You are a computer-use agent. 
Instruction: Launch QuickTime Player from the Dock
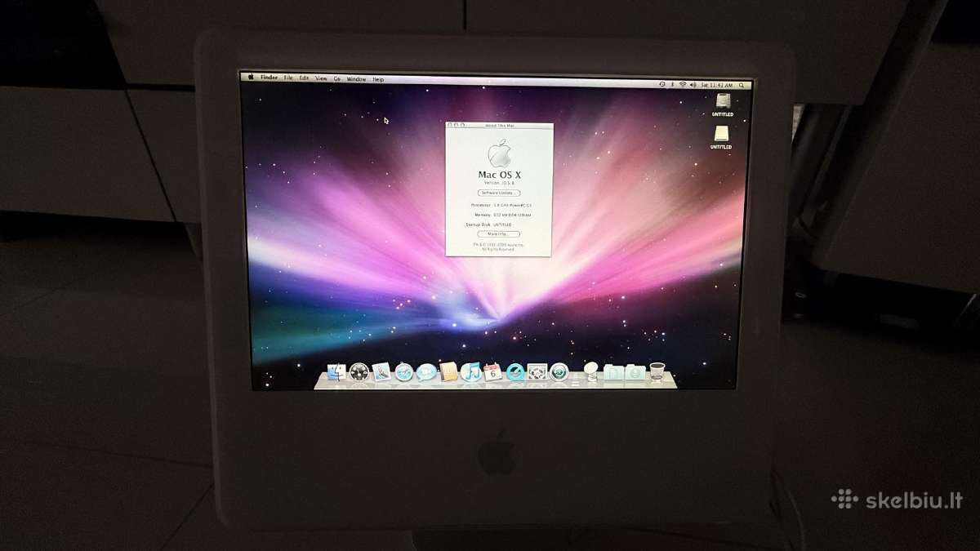515,372
